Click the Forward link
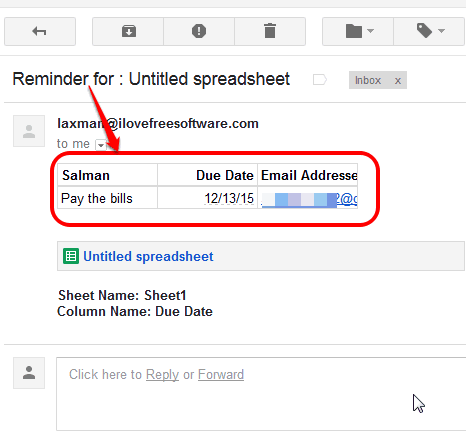 221,375
